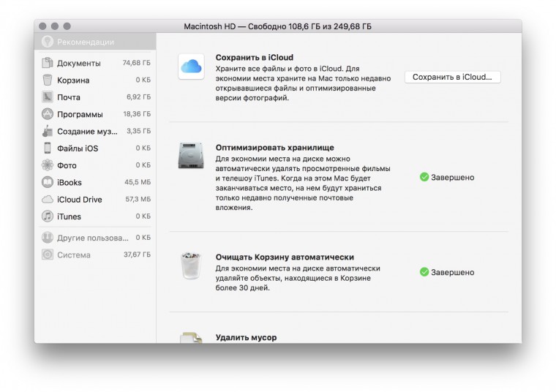The height and width of the screenshot is (392, 556).
Task: Select the Другие пользова… row
Action: pos(95,238)
